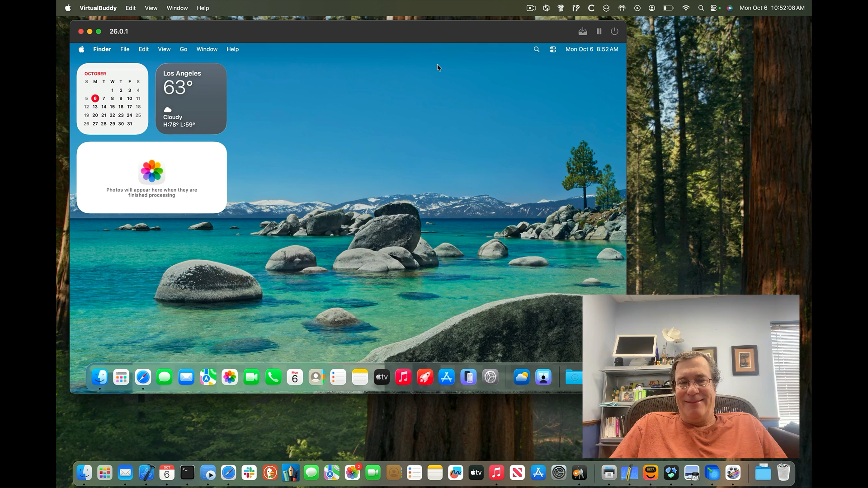Image resolution: width=868 pixels, height=488 pixels.
Task: Click the VM power off button
Action: (614, 31)
